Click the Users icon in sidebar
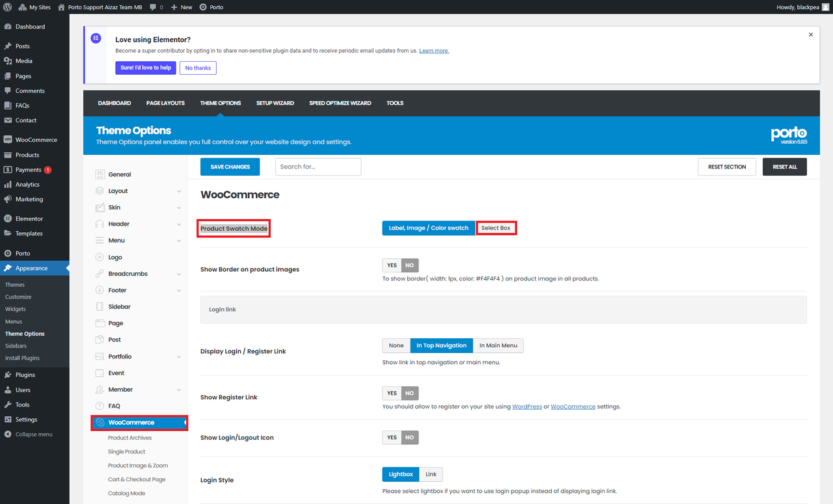 coord(8,390)
